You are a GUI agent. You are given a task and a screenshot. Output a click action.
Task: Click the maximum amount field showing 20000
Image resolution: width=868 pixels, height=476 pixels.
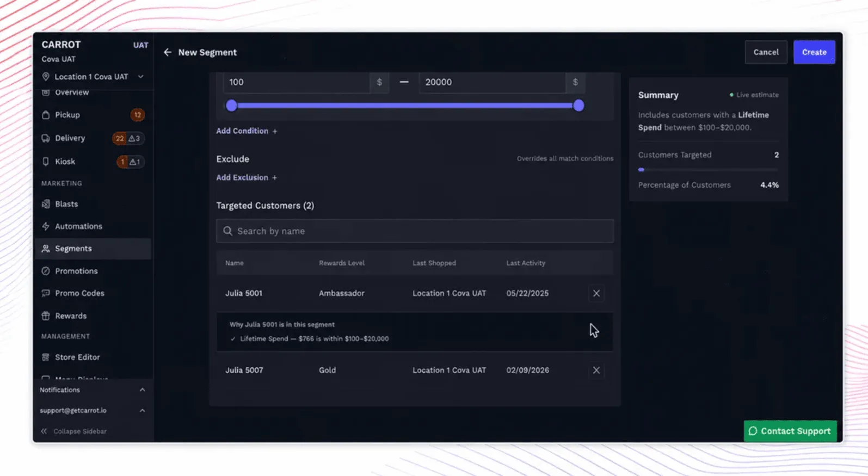pos(493,82)
